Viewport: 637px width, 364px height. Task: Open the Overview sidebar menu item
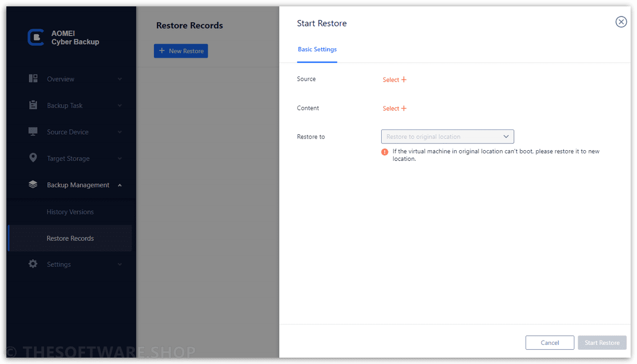click(x=70, y=79)
